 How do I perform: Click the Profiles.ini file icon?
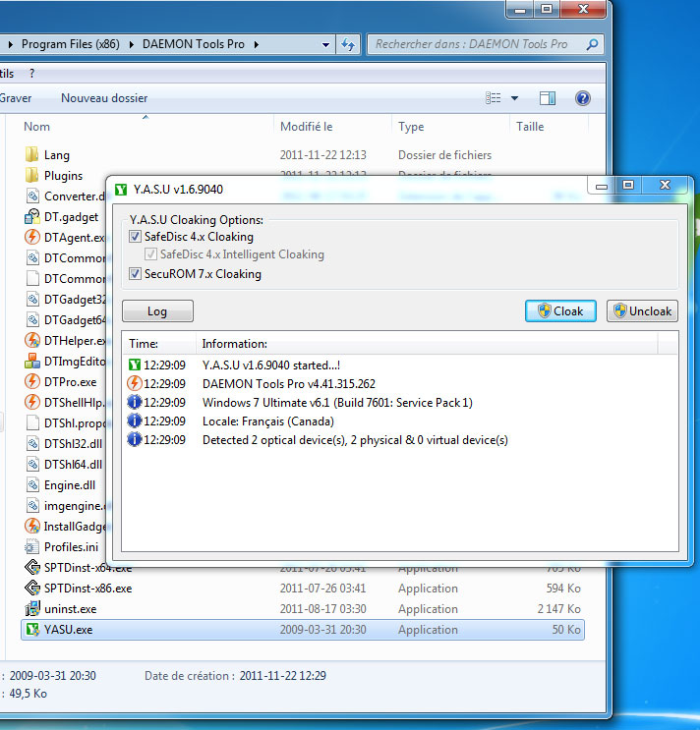[x=31, y=546]
